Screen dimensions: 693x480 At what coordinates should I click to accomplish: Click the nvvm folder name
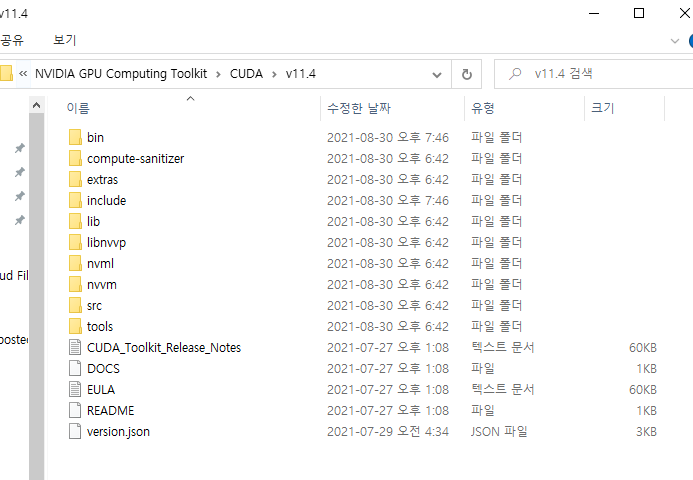[x=102, y=285]
